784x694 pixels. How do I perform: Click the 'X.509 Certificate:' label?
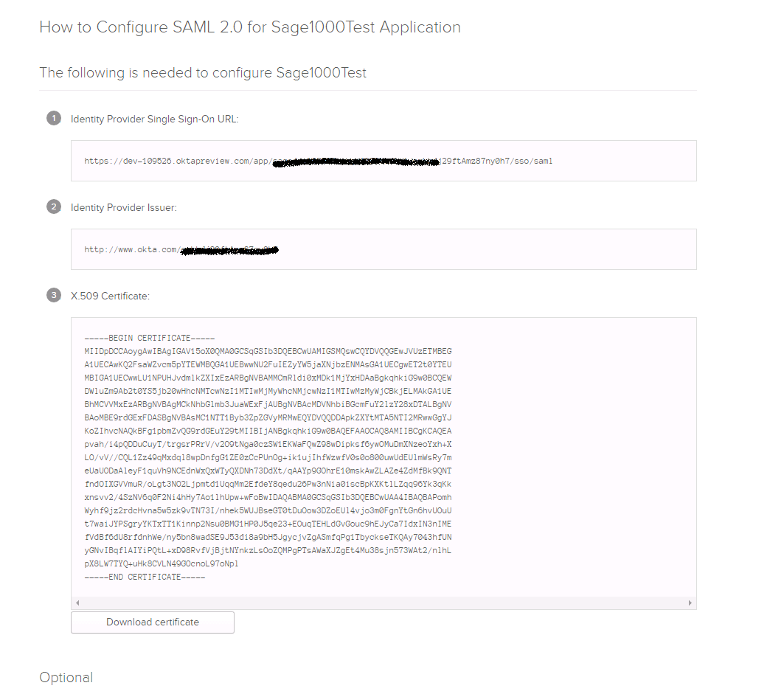pos(110,296)
